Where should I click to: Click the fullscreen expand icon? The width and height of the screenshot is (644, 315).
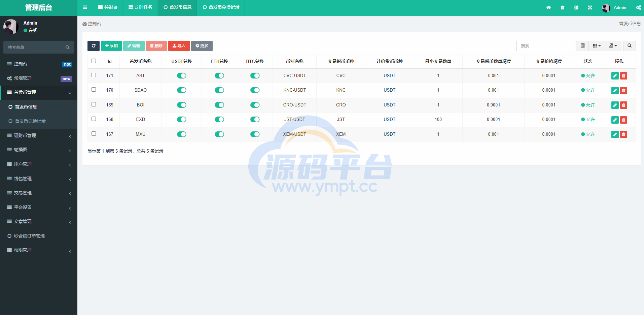pyautogui.click(x=590, y=7)
